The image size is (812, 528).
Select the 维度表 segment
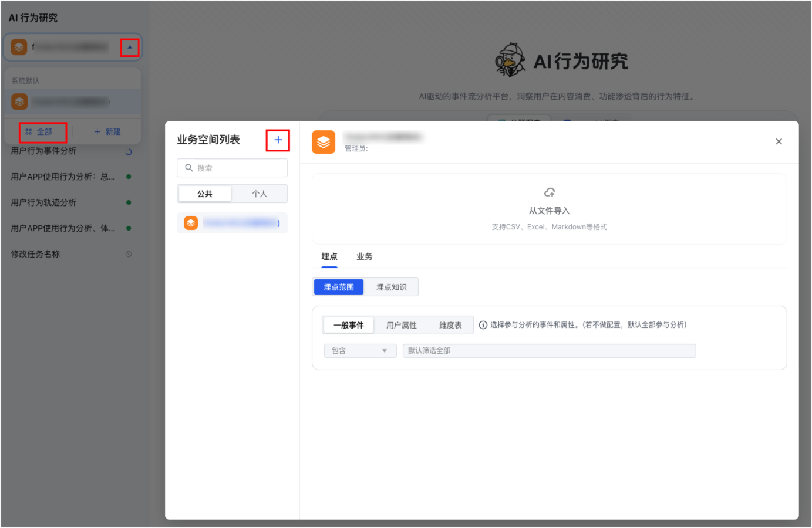(x=450, y=325)
